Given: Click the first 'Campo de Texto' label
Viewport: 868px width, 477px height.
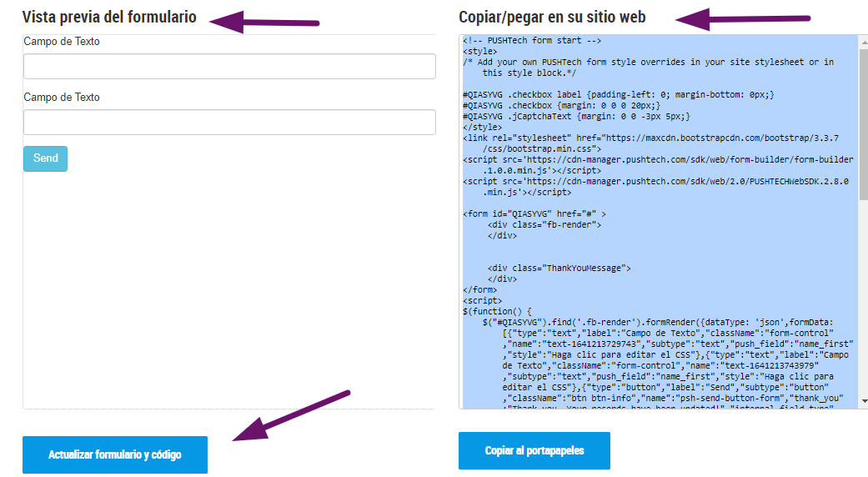Looking at the screenshot, I should 62,42.
